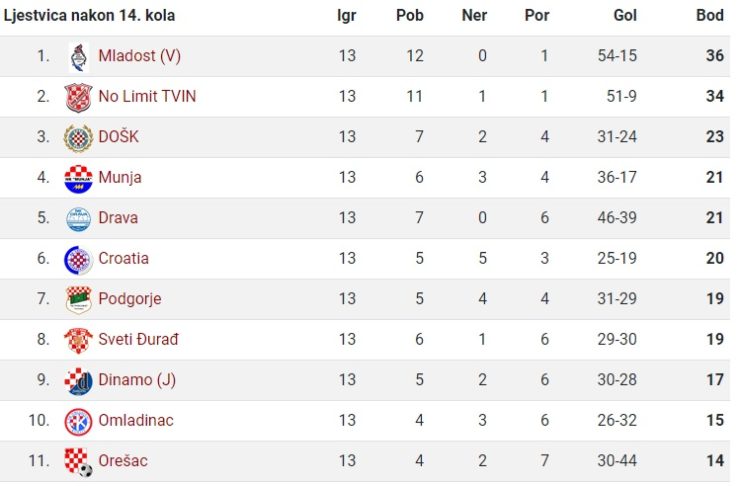Open the Mladost (V) team link

click(139, 56)
